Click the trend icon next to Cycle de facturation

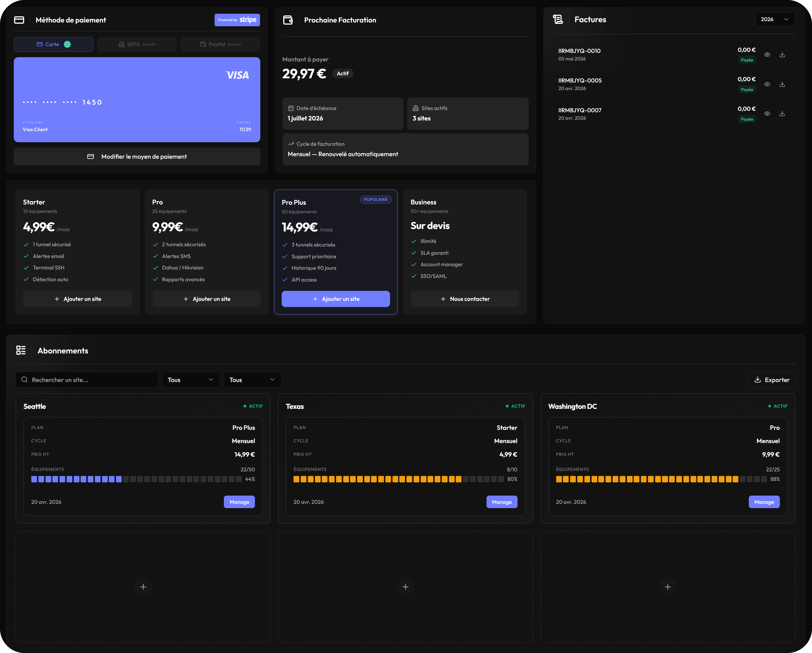[x=291, y=144]
